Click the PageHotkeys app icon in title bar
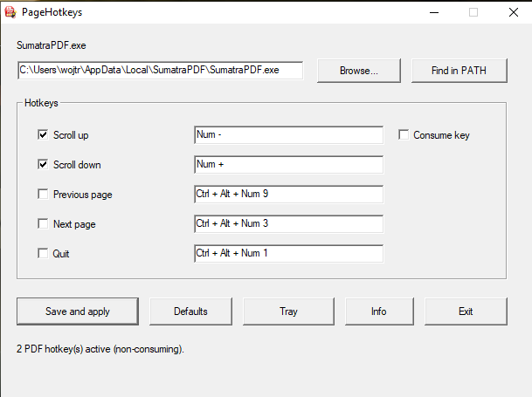Screen dimensions: 532x397 coord(10,12)
